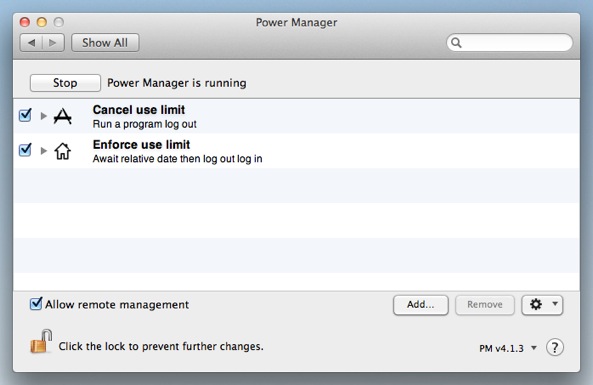Click the Stop button
593x385 pixels.
click(x=65, y=83)
